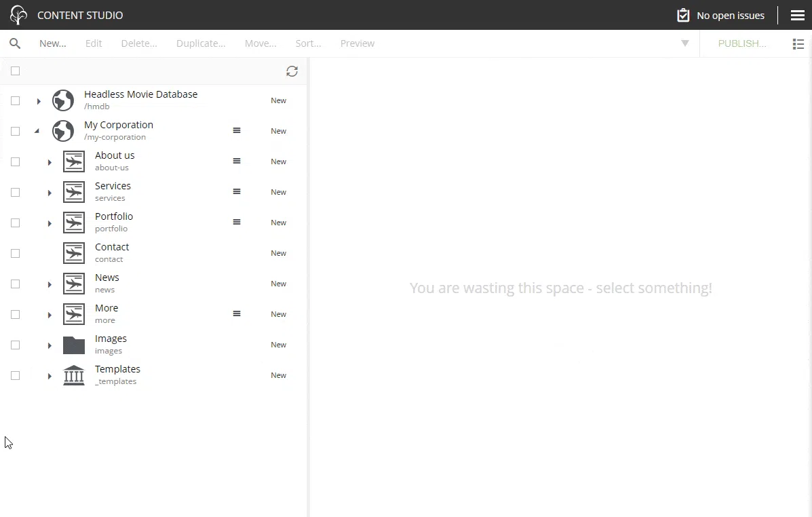Click the Content Studio tree logo
This screenshot has height=517, width=812.
point(18,15)
